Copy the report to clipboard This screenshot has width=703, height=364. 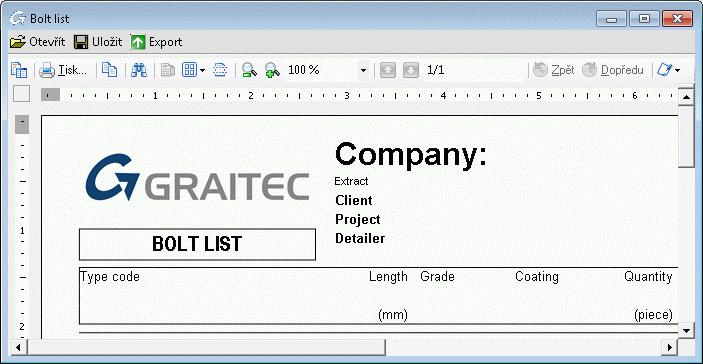[109, 70]
